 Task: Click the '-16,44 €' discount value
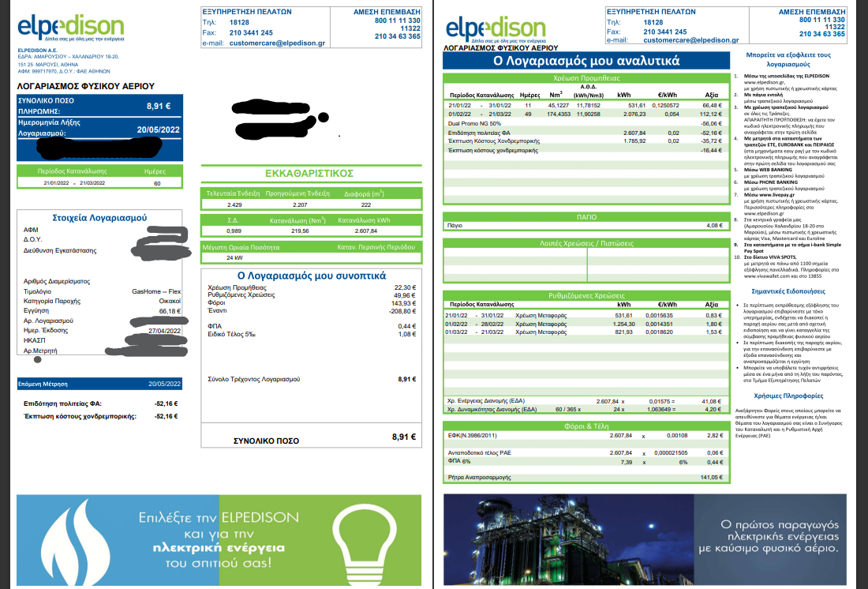711,150
